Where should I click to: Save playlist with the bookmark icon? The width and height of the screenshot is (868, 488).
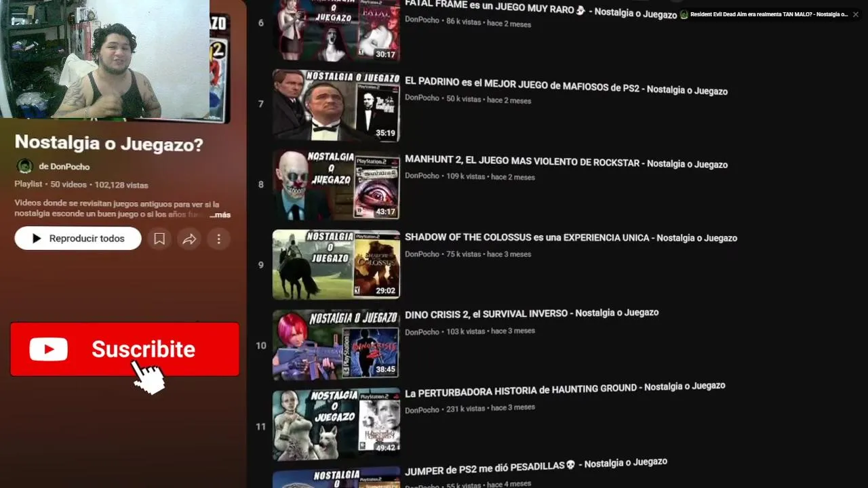[x=159, y=239]
